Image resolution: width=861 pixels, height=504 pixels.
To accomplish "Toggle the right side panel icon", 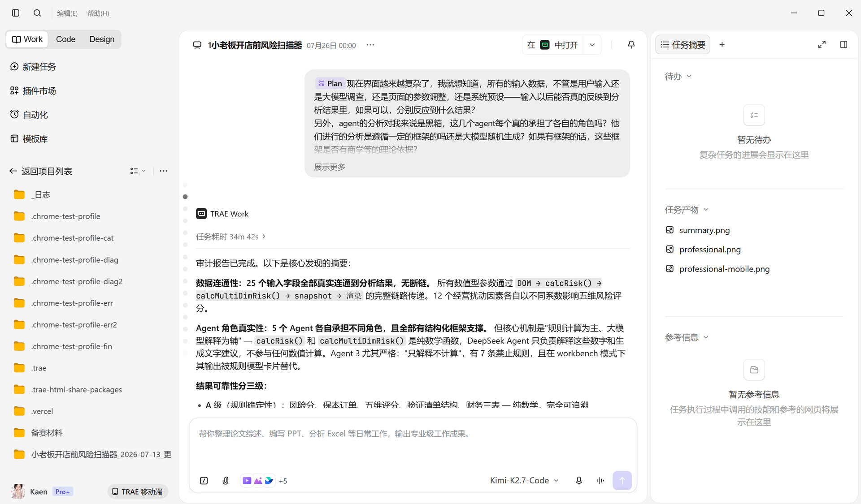I will tap(844, 44).
